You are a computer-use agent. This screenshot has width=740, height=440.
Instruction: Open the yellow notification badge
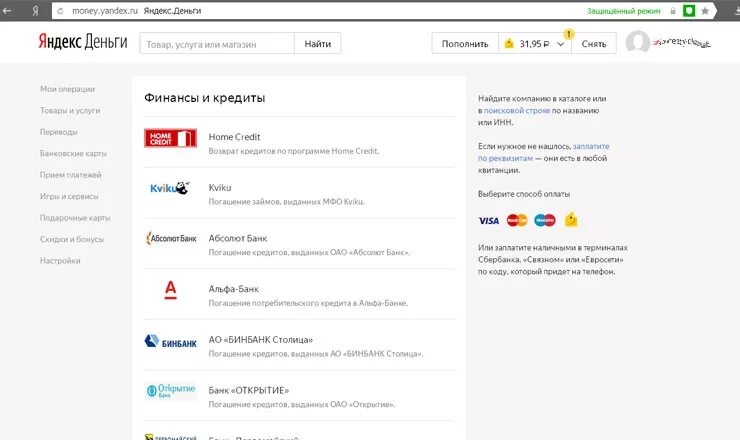(569, 34)
